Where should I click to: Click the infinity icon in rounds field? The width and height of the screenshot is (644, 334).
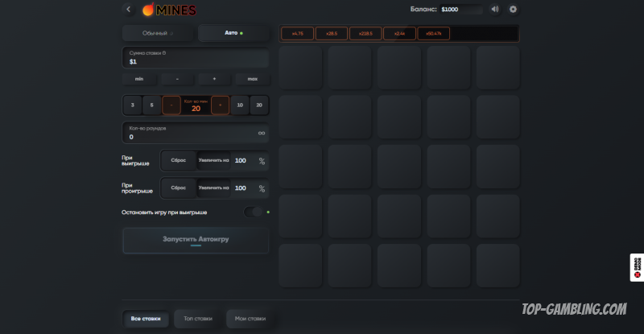(261, 133)
